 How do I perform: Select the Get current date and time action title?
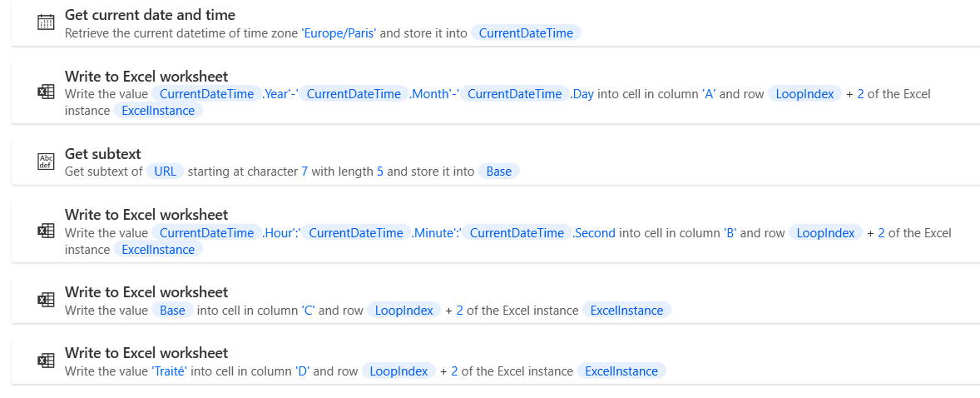(x=150, y=15)
